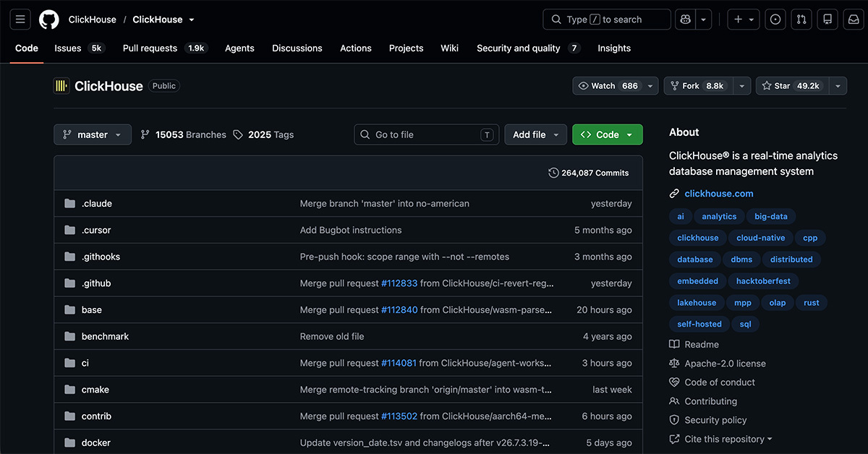Open the clickhouse.com website link
The image size is (868, 454).
pyautogui.click(x=719, y=194)
